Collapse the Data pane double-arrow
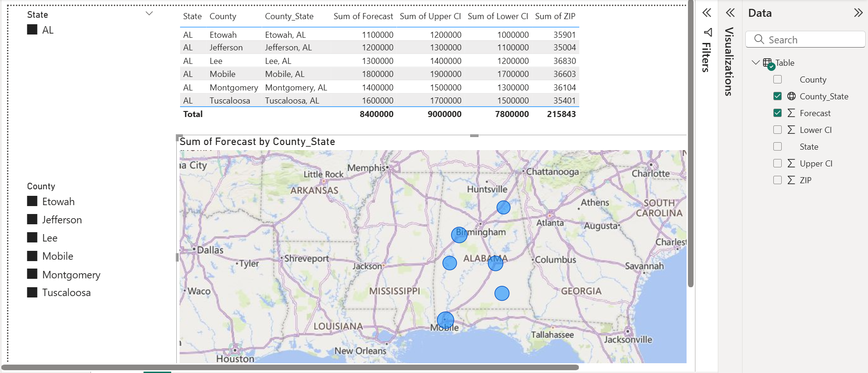 (858, 13)
